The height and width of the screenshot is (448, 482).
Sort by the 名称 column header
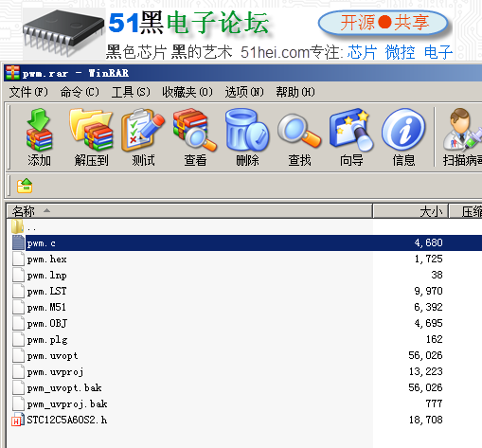189,211
